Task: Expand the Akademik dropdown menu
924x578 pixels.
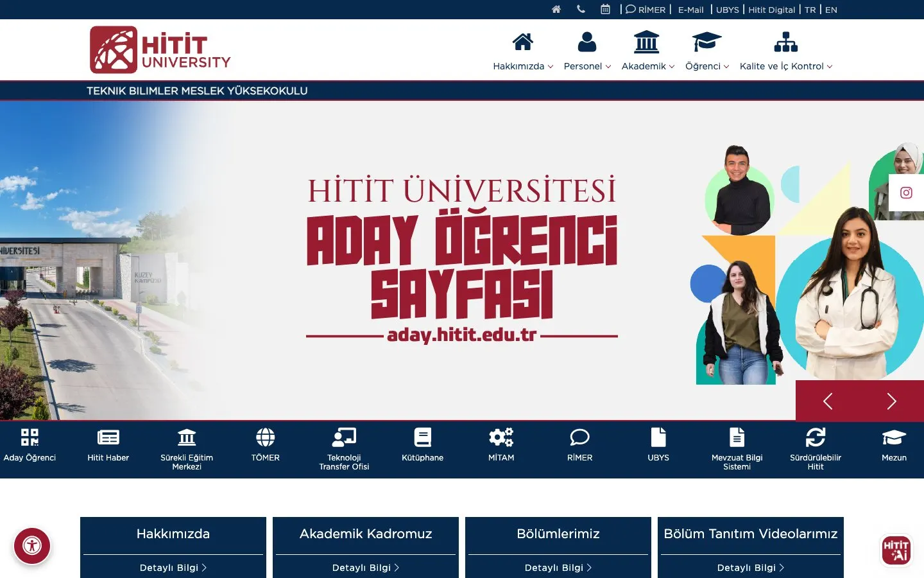Action: point(648,66)
